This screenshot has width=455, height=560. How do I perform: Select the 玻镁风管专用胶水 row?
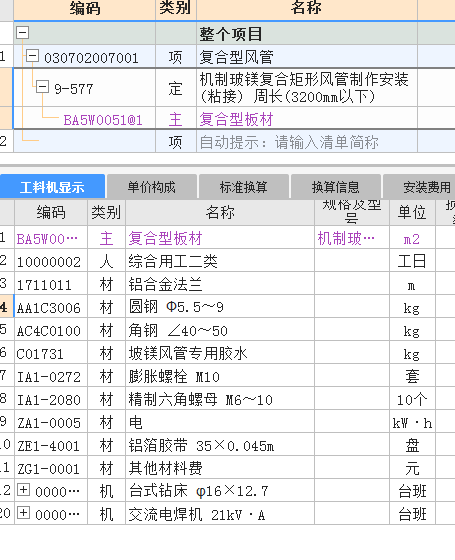(220, 353)
